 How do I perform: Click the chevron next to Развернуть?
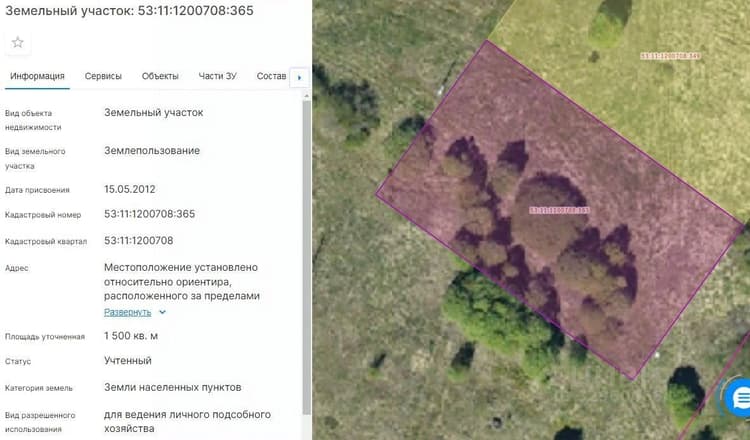coord(162,312)
